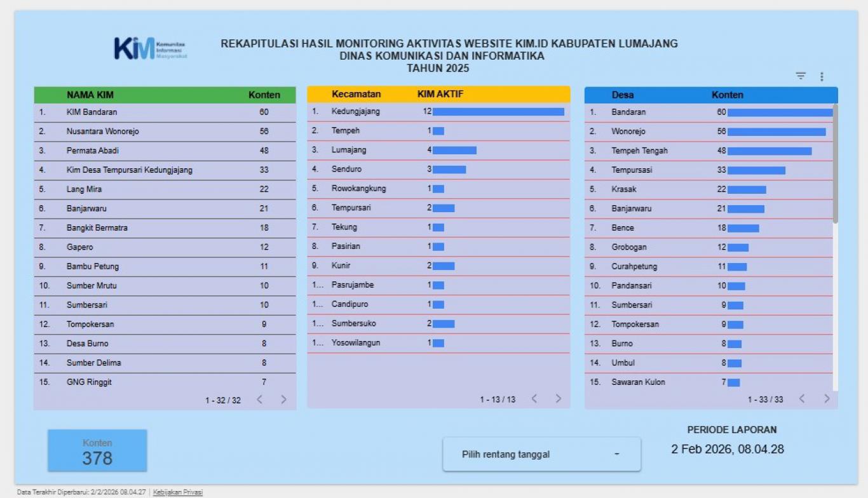
Task: Sort Desa table by Konten header
Action: pyautogui.click(x=727, y=95)
